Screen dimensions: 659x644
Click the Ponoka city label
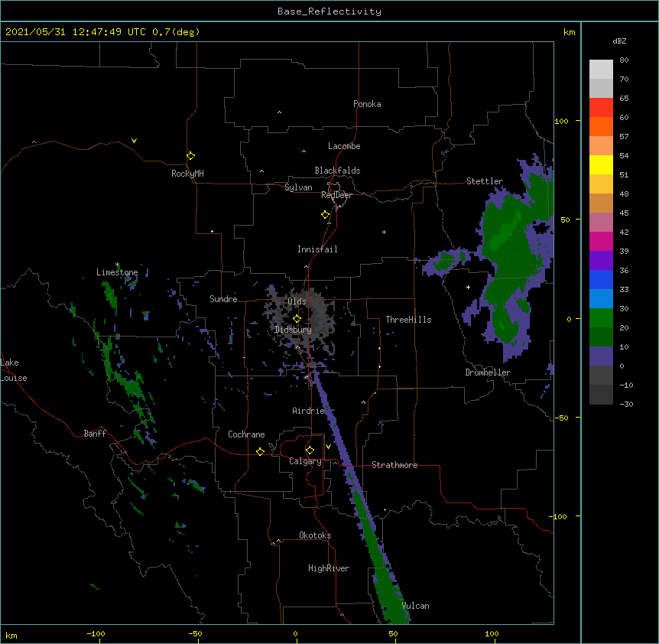[x=367, y=104]
